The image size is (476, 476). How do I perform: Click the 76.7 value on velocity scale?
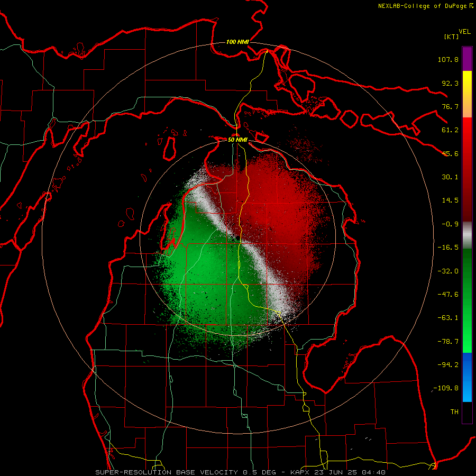[x=450, y=106]
